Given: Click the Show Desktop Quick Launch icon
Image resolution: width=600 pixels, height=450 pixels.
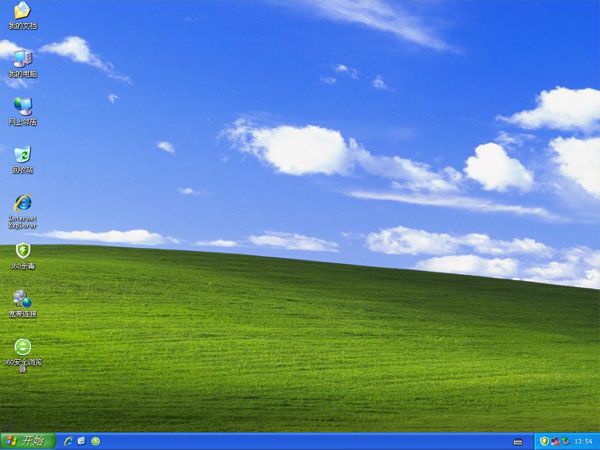Looking at the screenshot, I should click(82, 441).
